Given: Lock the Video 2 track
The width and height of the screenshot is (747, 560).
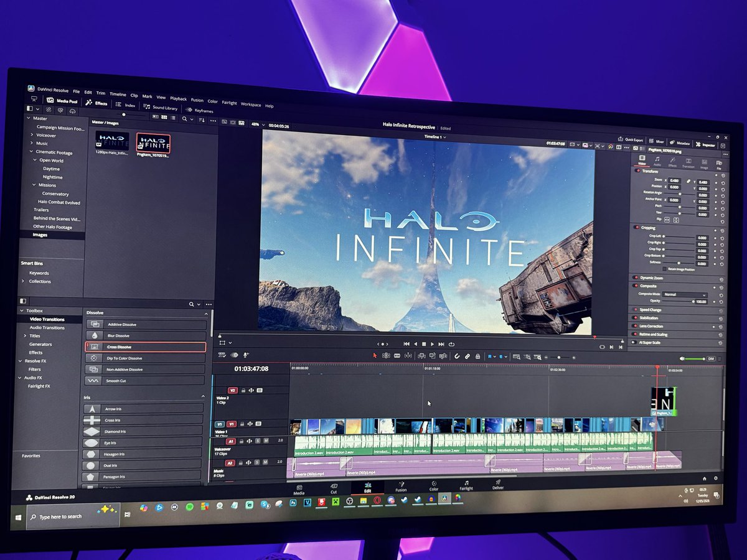Looking at the screenshot, I should coord(243,390).
